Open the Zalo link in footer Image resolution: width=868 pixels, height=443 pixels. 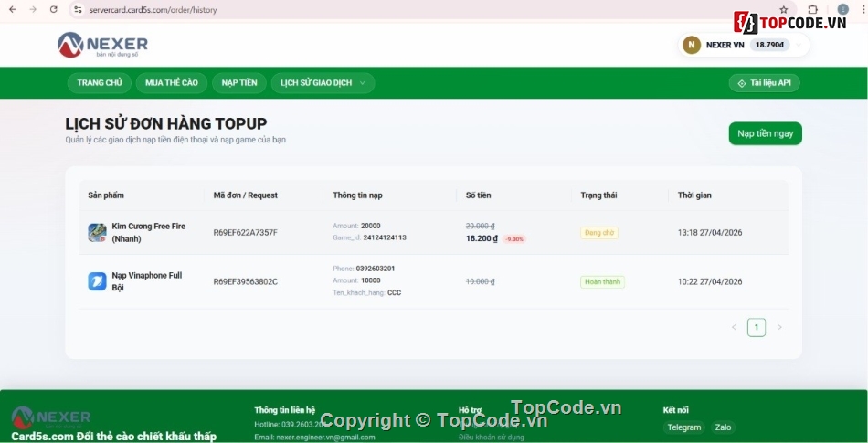point(723,427)
